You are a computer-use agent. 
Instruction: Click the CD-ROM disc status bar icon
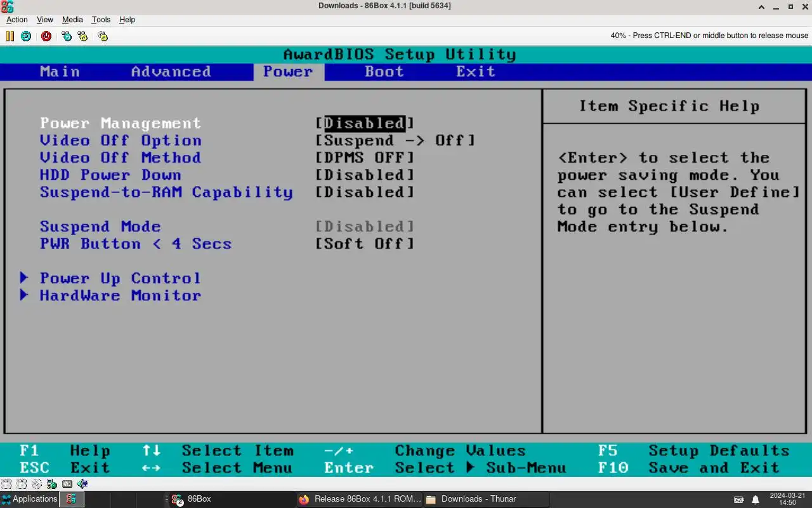[37, 484]
